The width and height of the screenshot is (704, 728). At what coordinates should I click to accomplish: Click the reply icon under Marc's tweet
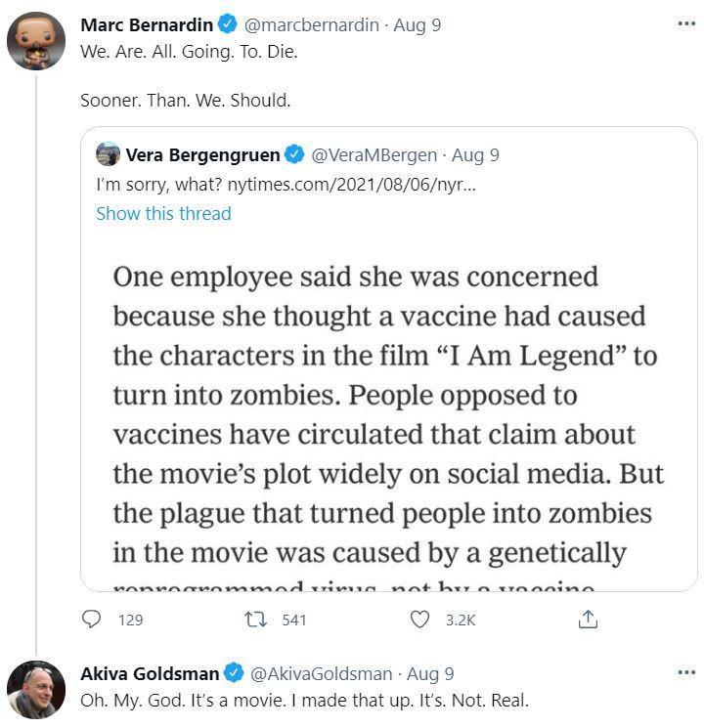(92, 620)
